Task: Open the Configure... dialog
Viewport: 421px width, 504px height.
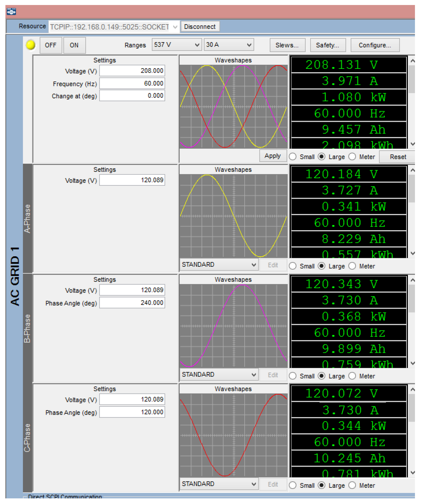Action: coord(375,45)
